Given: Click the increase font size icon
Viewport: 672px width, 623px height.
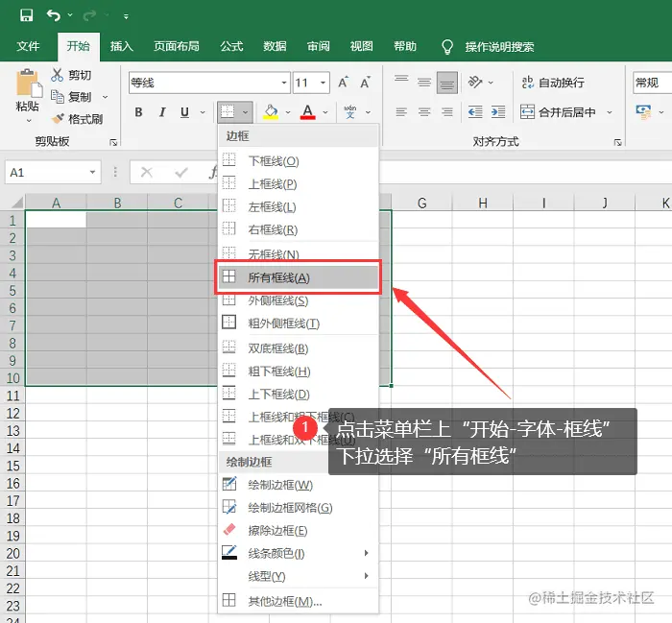Looking at the screenshot, I should (344, 82).
